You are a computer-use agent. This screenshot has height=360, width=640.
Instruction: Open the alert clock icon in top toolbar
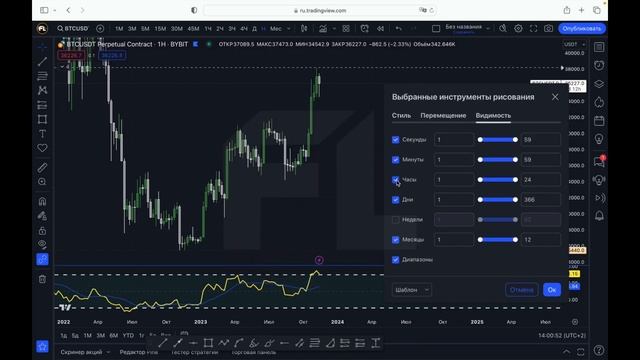tap(364, 29)
